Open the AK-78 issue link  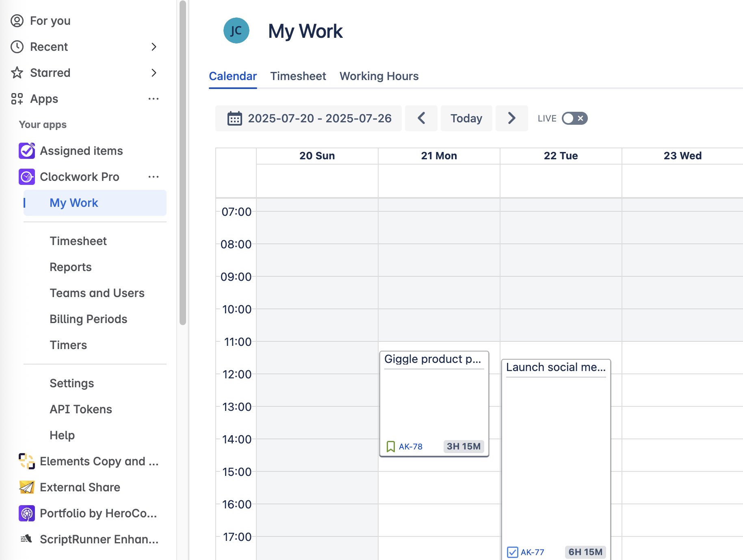click(x=410, y=447)
